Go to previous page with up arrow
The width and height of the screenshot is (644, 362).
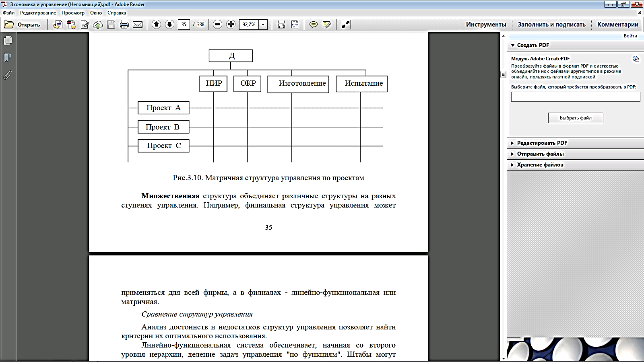coord(157,25)
